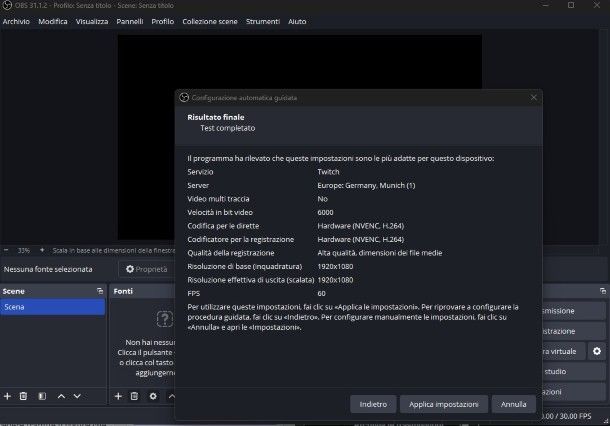Open the Strumenti menu
Image resolution: width=610 pixels, height=426 pixels.
263,21
